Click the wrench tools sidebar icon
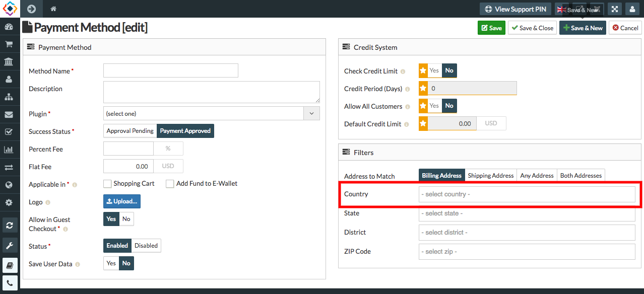The image size is (644, 294). tap(10, 245)
